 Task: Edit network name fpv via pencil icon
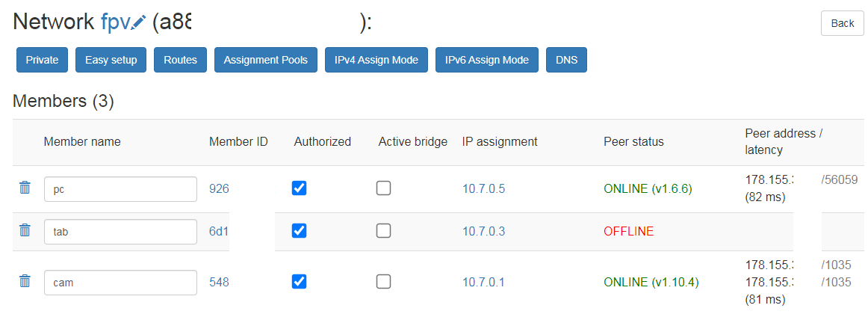(139, 23)
